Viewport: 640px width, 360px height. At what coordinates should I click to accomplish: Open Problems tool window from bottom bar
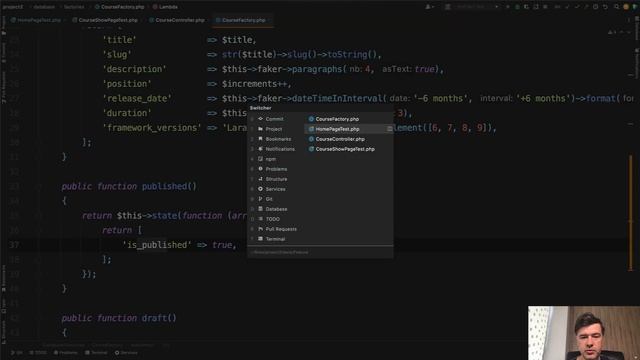(x=66, y=353)
